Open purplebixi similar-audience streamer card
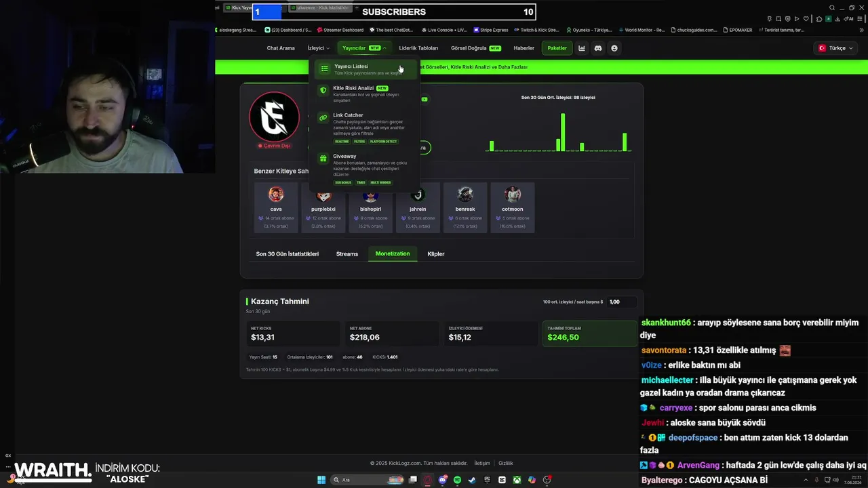868x488 pixels. coord(323,207)
